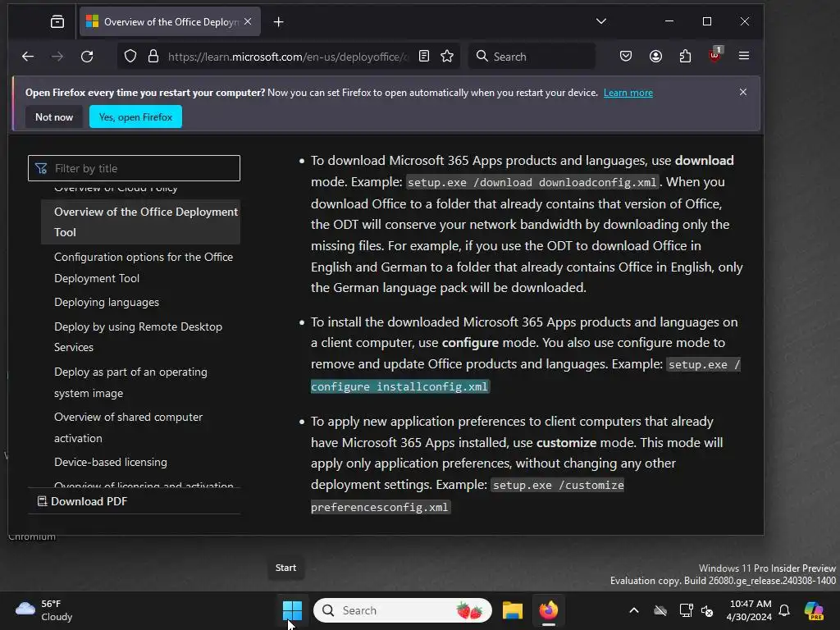Open Deploying languages article
This screenshot has height=630, width=840.
point(107,302)
